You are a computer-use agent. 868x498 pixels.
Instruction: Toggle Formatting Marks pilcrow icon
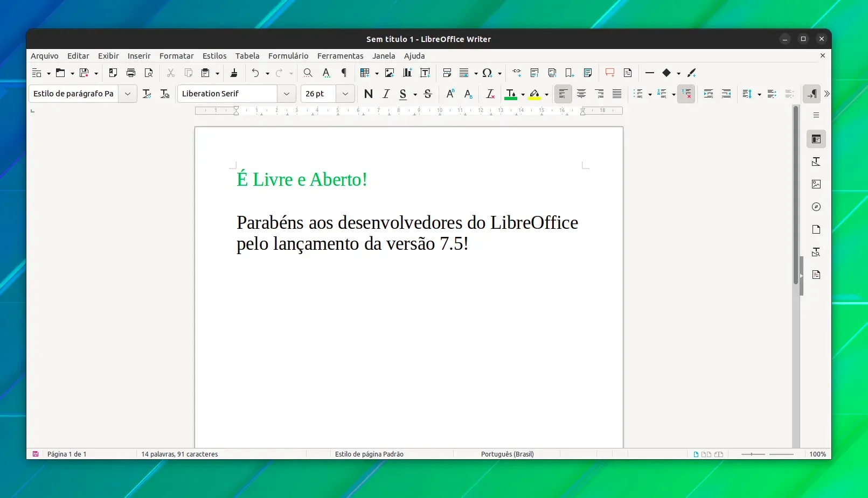[344, 73]
